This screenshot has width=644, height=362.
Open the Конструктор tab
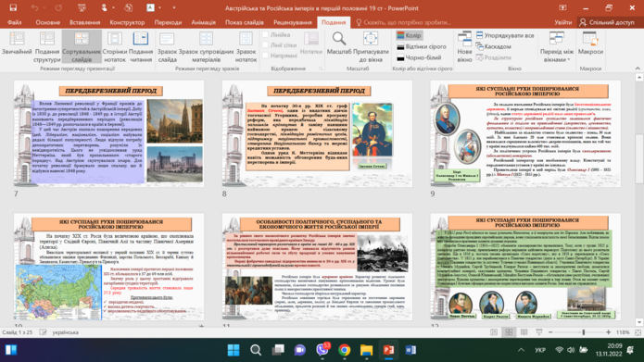[x=127, y=22]
